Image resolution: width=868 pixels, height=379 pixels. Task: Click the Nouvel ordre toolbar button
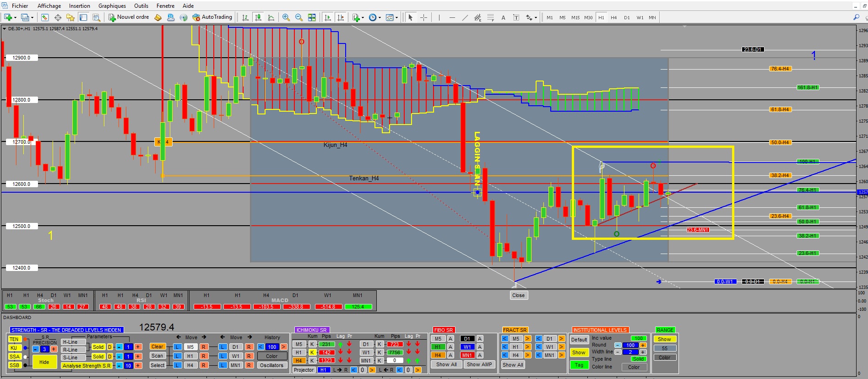(129, 17)
